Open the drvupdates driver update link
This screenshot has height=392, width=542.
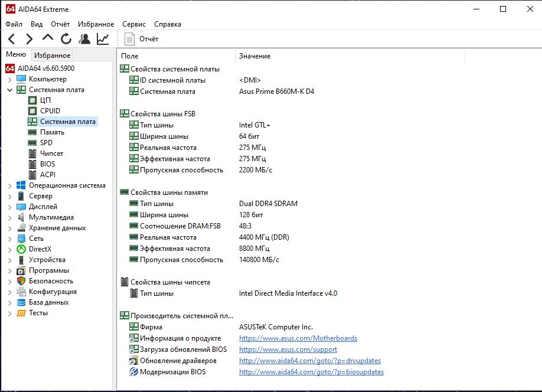click(310, 361)
